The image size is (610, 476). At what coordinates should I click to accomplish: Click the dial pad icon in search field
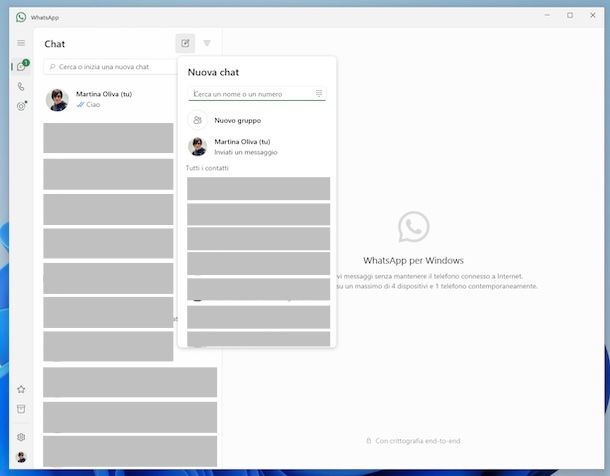point(319,93)
